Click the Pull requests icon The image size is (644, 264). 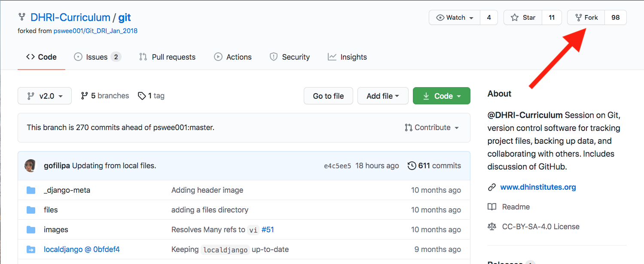pos(143,57)
